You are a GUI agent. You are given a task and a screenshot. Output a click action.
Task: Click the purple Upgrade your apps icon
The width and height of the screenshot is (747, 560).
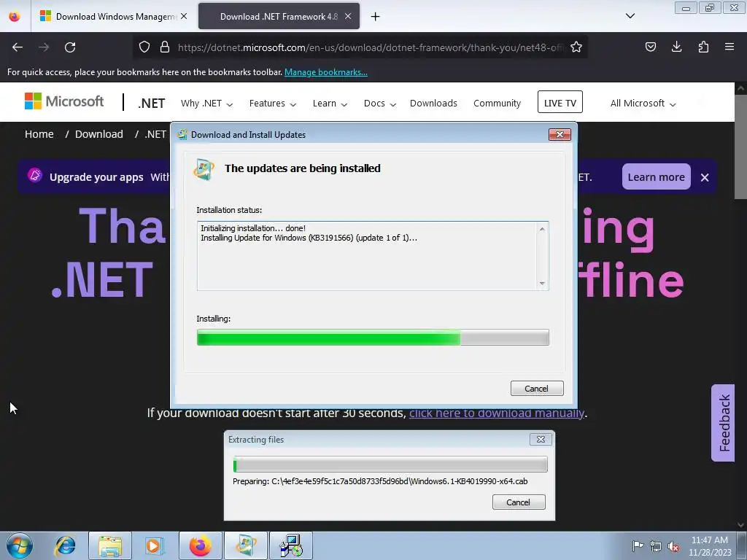pyautogui.click(x=35, y=175)
